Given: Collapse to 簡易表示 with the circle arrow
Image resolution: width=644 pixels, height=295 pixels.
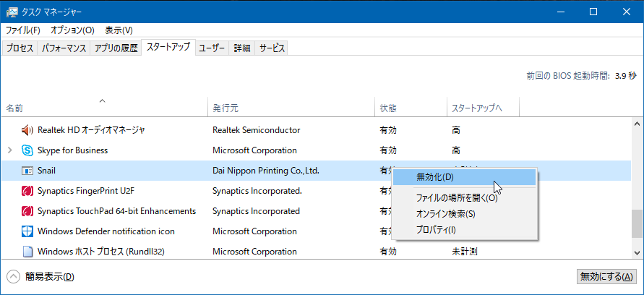Looking at the screenshot, I should [13, 276].
